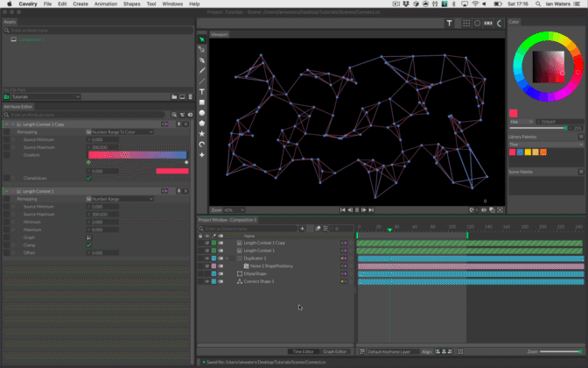Click the Connect Shape 1 layer icon

[240, 281]
